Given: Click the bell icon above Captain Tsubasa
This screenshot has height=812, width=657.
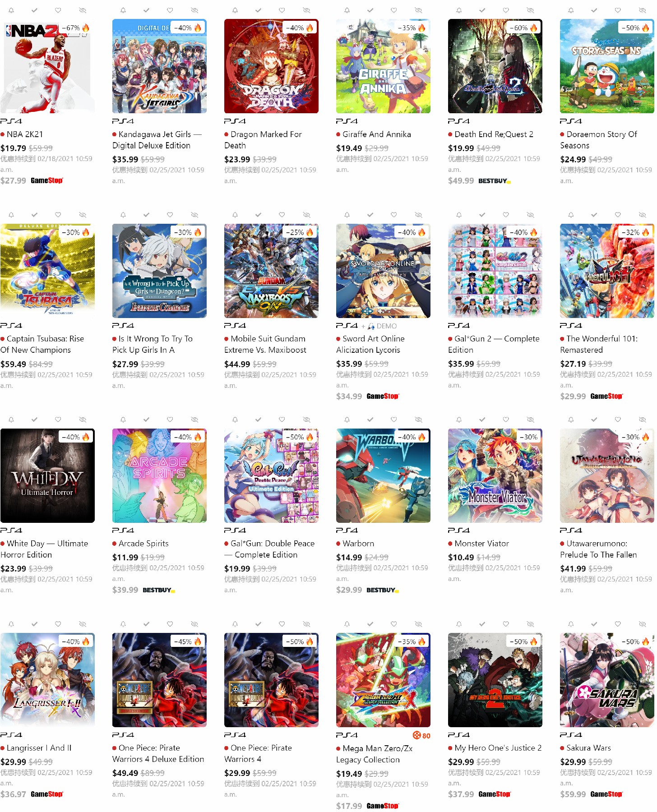Looking at the screenshot, I should pyautogui.click(x=11, y=215).
